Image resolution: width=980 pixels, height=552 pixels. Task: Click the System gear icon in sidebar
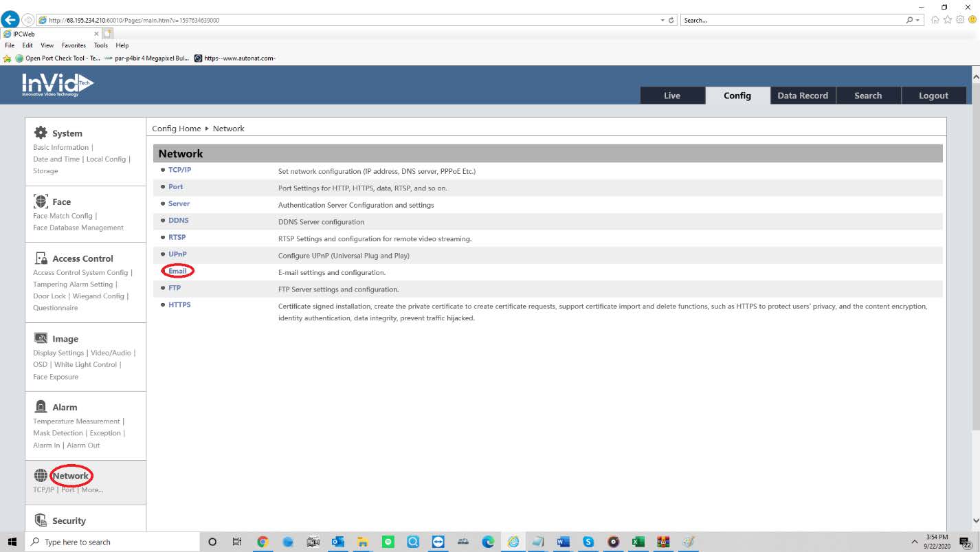click(x=41, y=133)
